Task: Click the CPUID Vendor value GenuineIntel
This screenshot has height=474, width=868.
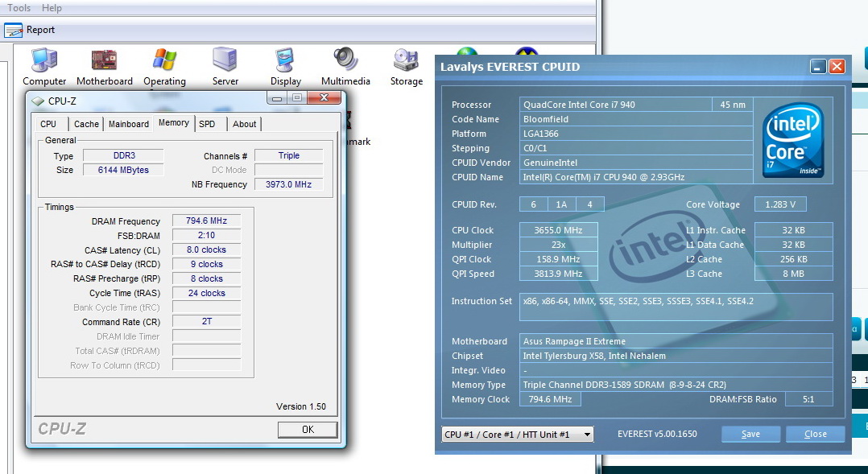Action: coord(636,163)
